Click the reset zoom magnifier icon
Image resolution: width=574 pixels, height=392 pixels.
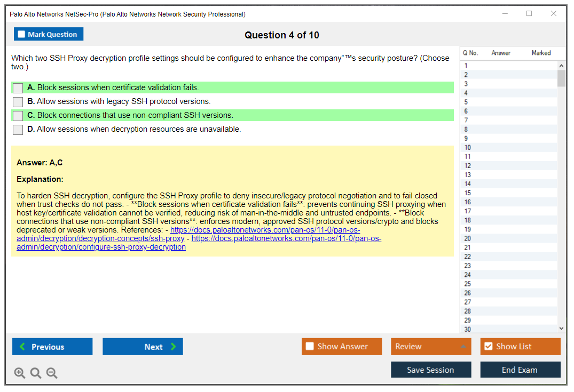click(x=36, y=373)
